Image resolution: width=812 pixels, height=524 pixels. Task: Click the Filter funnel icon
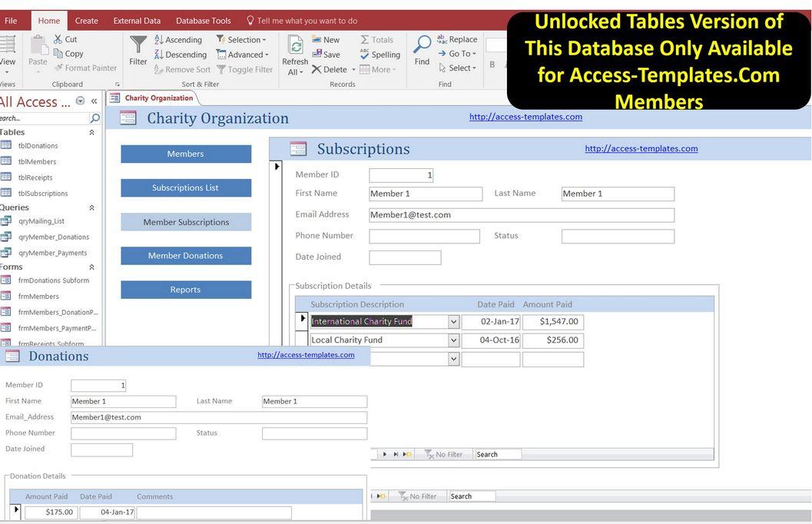point(138,45)
